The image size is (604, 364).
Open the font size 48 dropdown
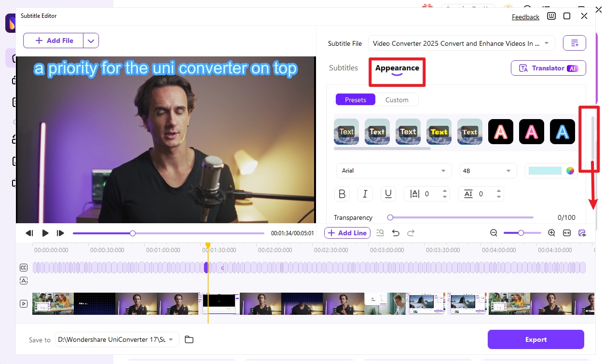[488, 171]
